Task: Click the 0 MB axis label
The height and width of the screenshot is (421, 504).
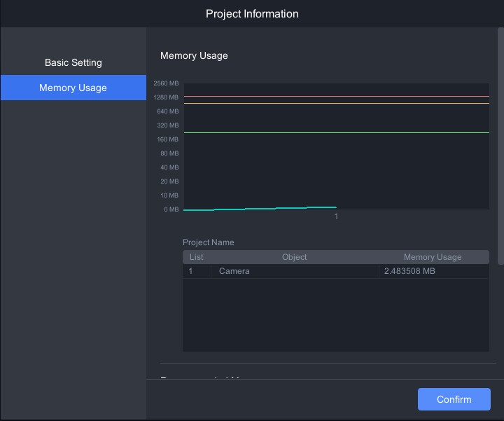Action: [171, 209]
